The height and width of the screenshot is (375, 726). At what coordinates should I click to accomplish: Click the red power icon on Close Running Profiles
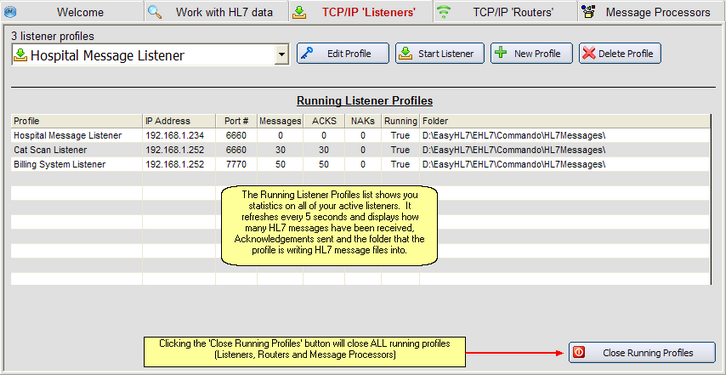(578, 353)
